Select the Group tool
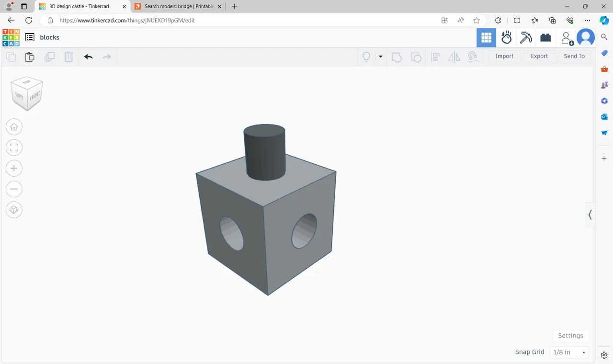This screenshot has height=364, width=613. [397, 57]
